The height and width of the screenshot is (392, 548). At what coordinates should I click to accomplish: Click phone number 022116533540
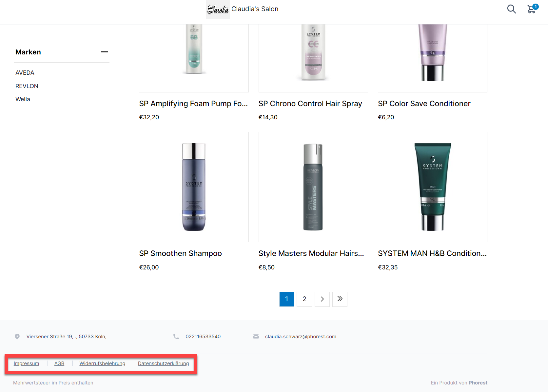coord(203,337)
